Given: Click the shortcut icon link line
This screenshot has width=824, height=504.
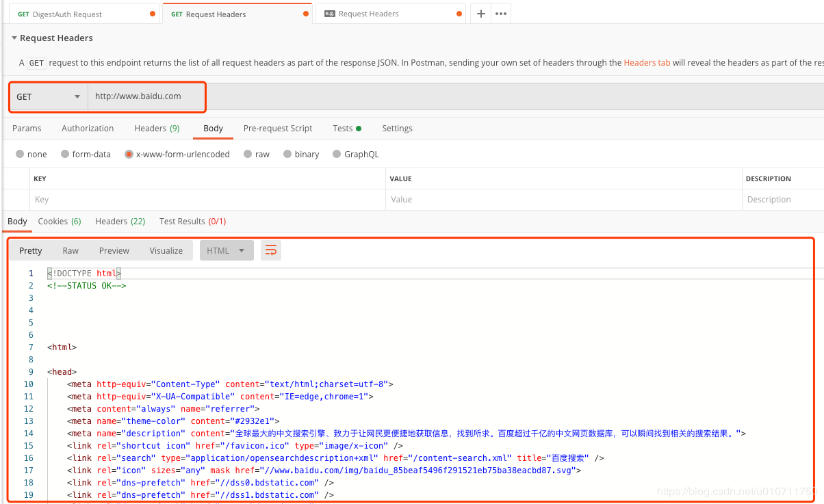Looking at the screenshot, I should coord(235,446).
